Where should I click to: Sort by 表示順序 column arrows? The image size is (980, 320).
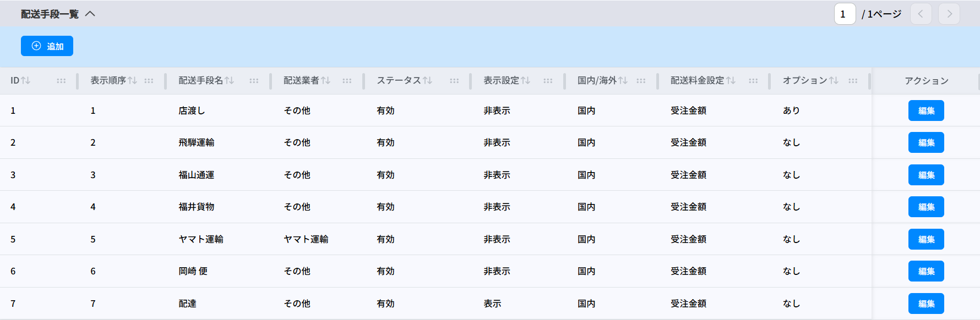point(132,81)
